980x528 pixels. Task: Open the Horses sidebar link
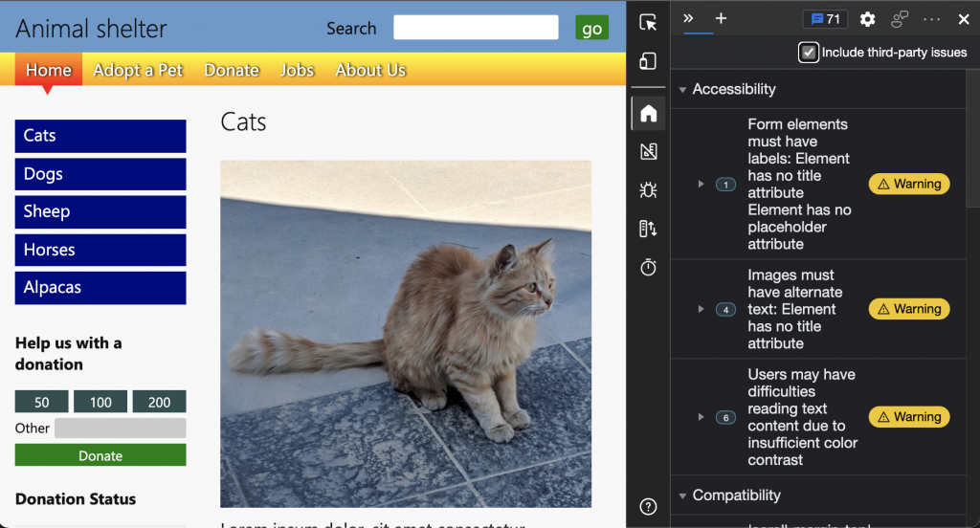point(100,250)
